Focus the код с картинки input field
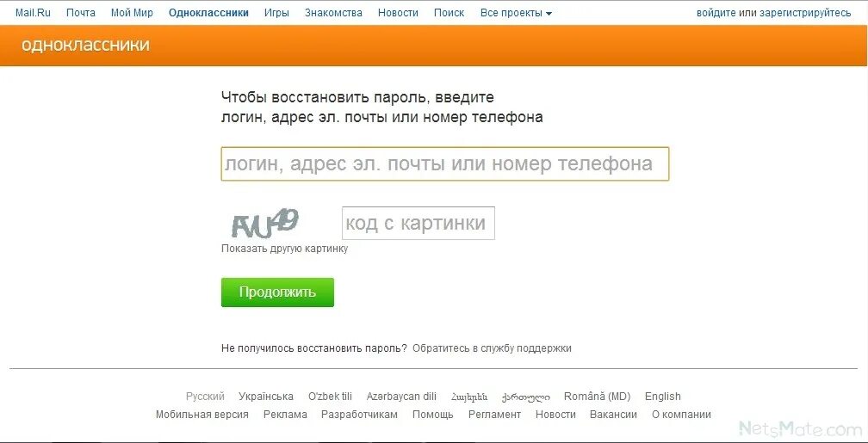 point(418,224)
